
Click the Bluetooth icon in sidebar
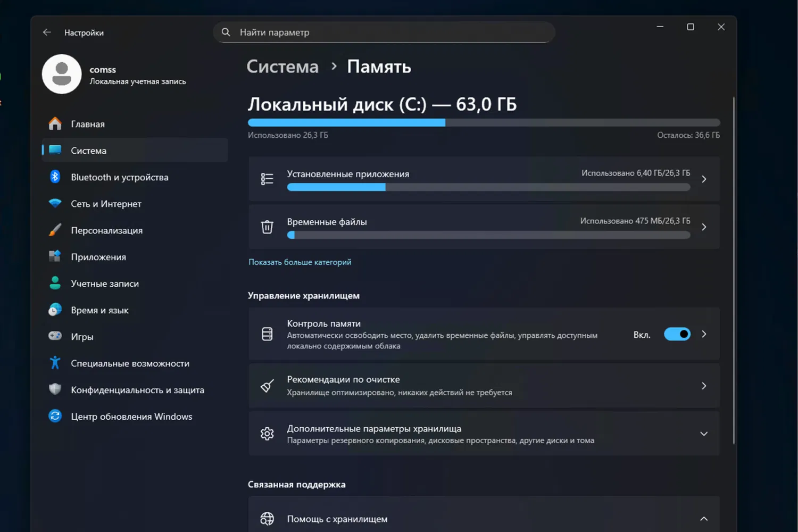click(55, 177)
